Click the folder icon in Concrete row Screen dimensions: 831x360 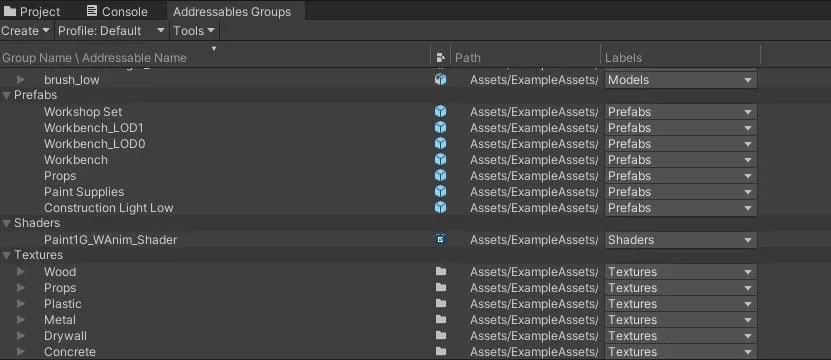point(440,351)
